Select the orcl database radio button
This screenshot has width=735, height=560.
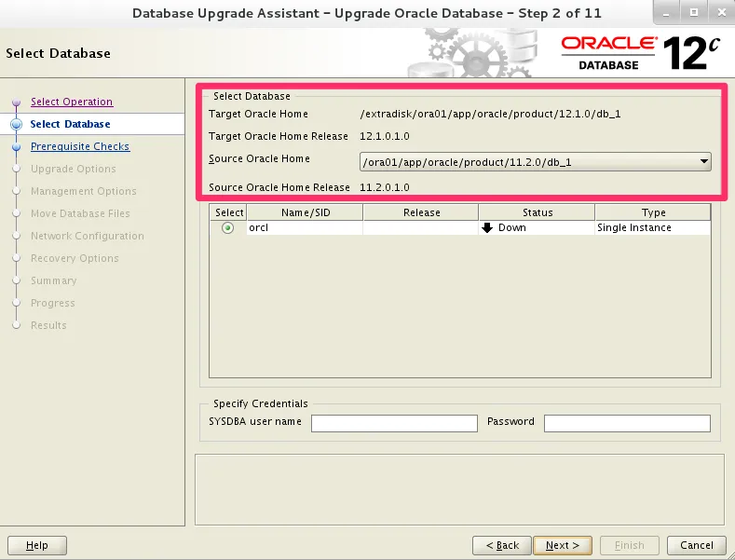pos(228,227)
